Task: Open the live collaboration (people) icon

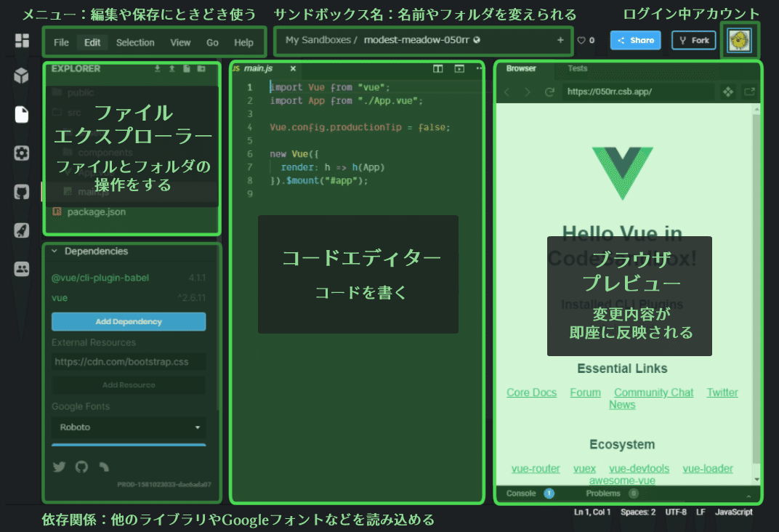Action: pos(20,269)
